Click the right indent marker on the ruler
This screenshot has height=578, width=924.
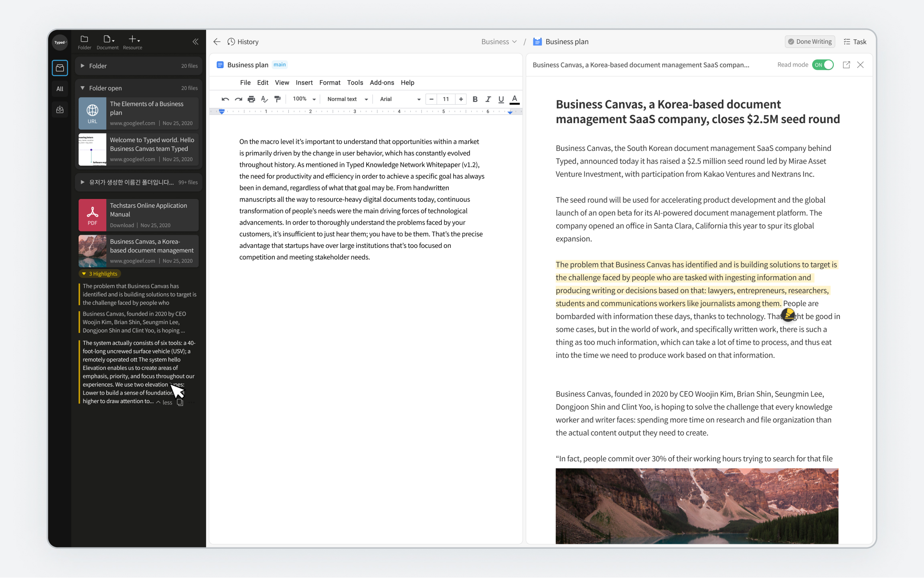point(510,112)
